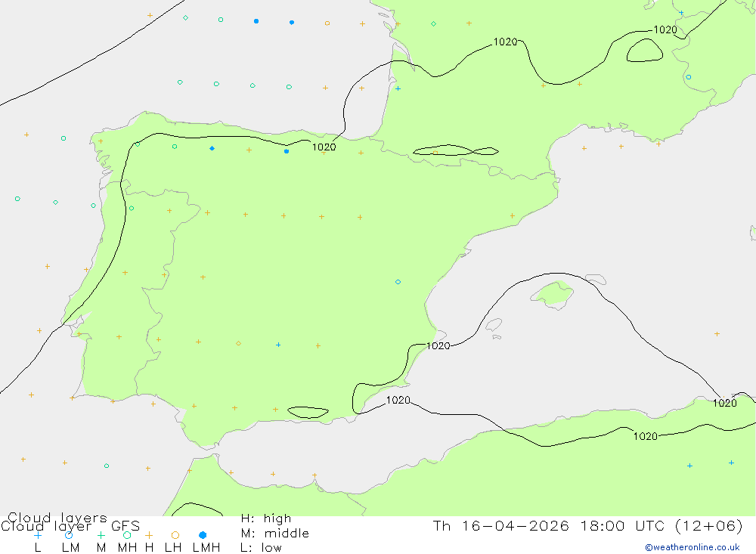Click the 'Th 16-04-2026 18:00 UTC (12+06)' timestamp

pos(587,526)
